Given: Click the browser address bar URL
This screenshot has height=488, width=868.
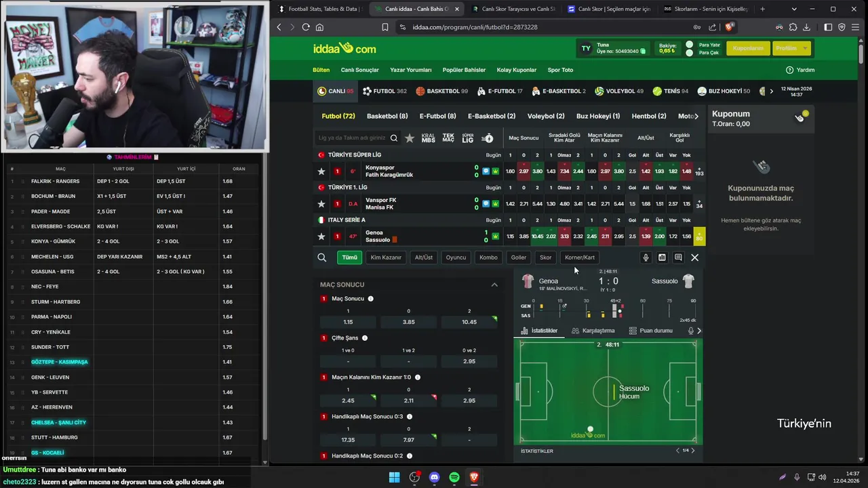Looking at the screenshot, I should (x=475, y=27).
